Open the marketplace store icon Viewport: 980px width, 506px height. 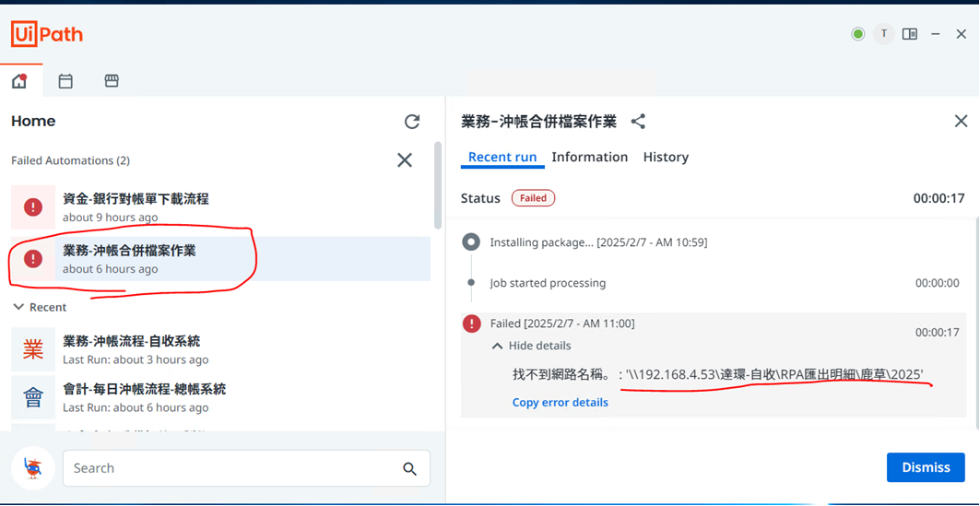112,81
